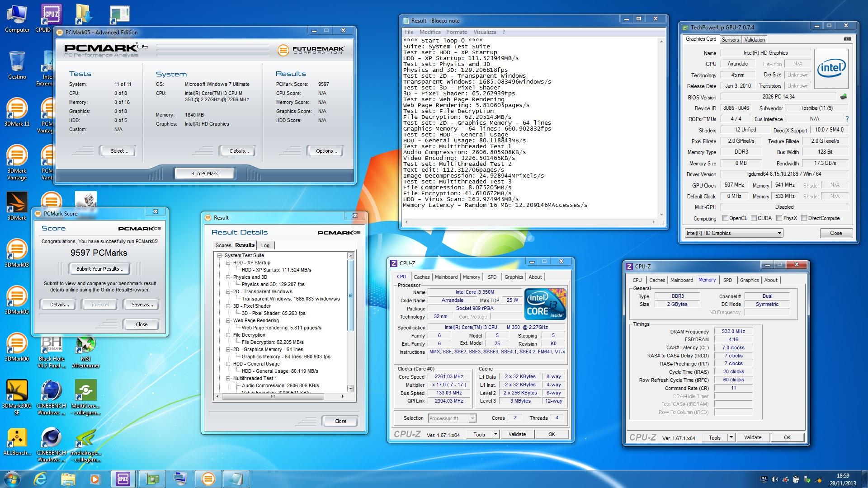Open the Cestino recycle bin icon
Screen dimensions: 868x488
17,66
